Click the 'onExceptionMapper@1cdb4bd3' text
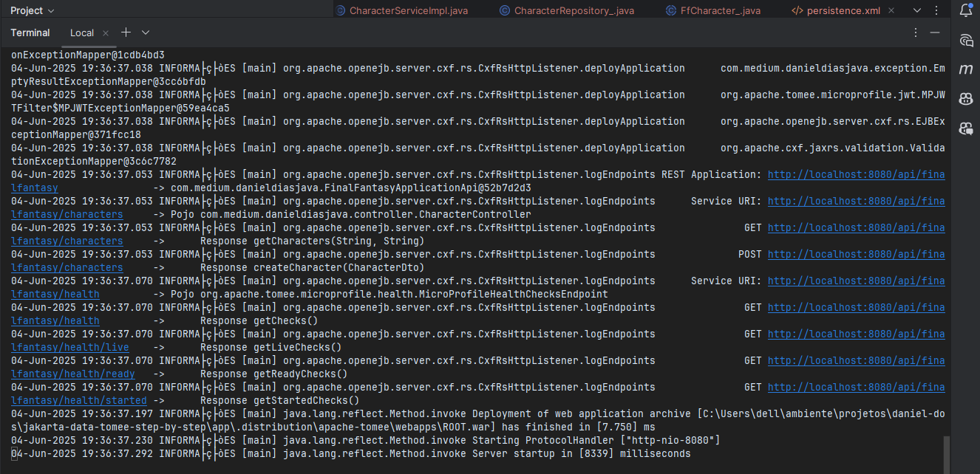 pos(88,55)
